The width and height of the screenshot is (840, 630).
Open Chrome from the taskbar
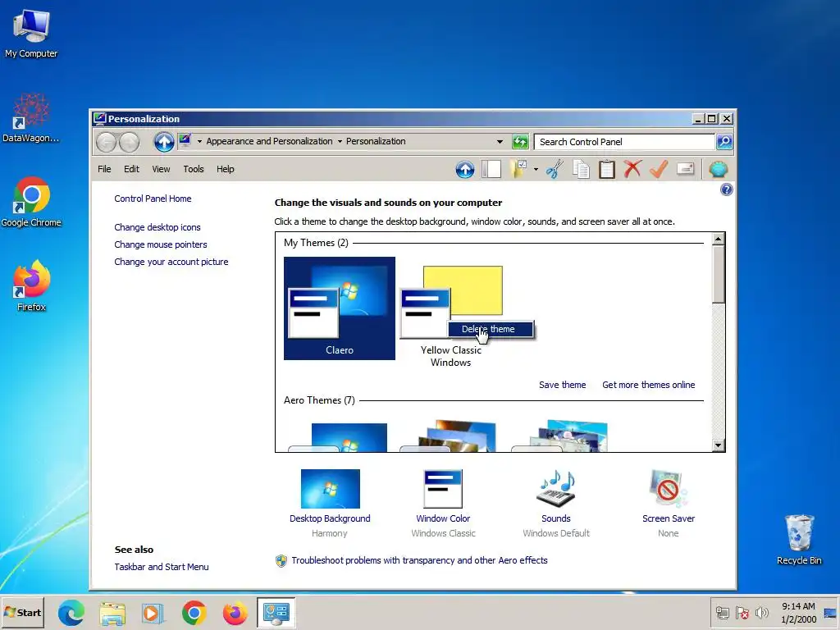pos(194,613)
